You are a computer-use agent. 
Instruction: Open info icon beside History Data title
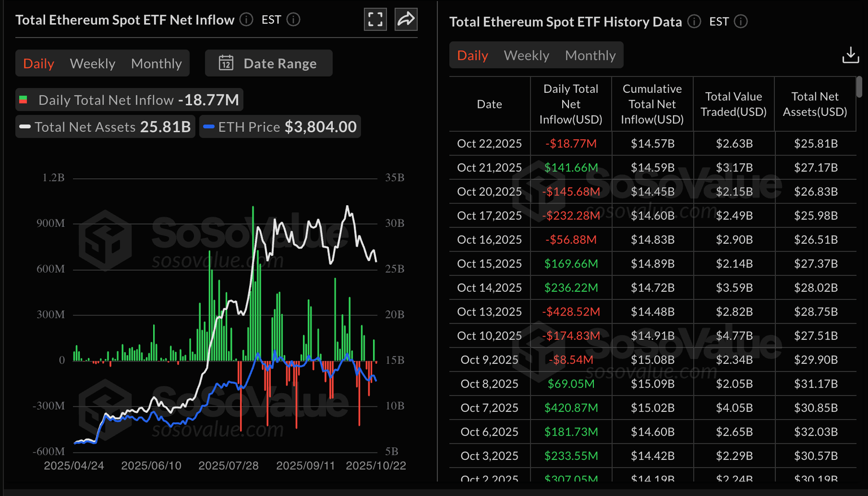click(x=694, y=21)
